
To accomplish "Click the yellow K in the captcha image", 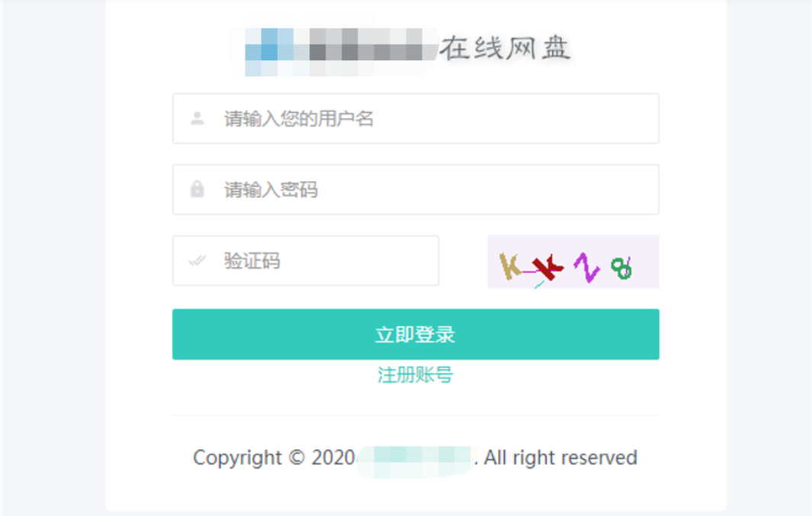I will [509, 266].
